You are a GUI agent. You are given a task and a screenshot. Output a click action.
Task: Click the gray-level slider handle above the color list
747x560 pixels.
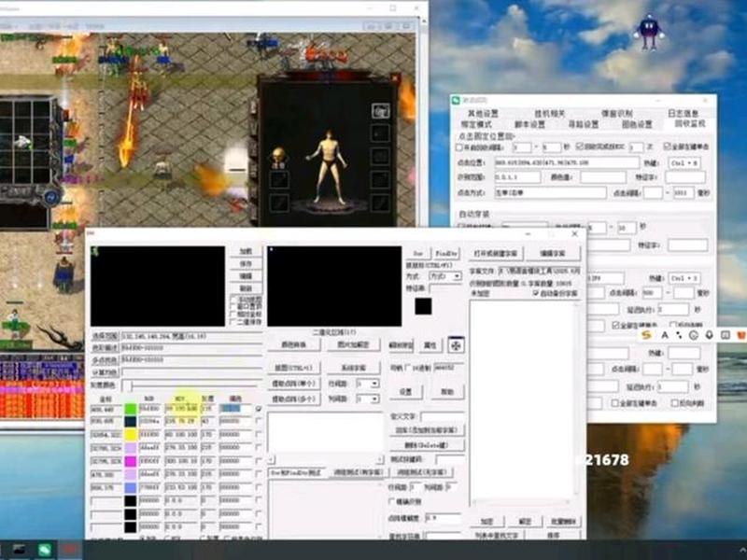(127, 385)
